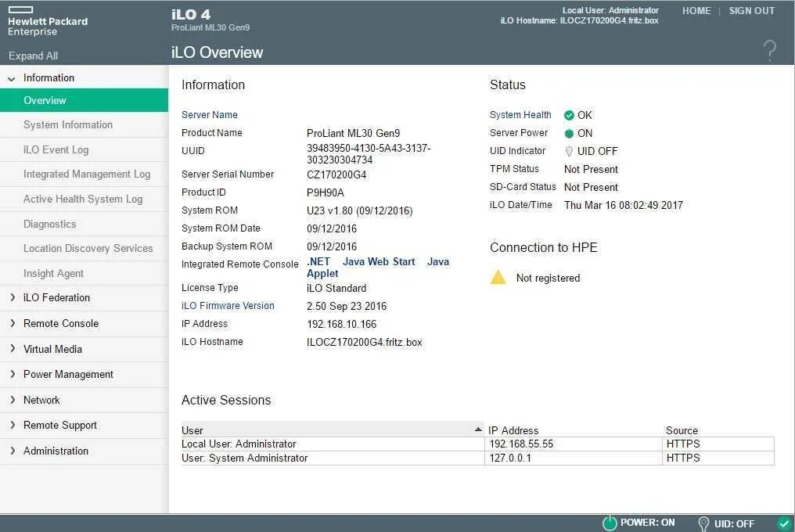Launch Java Web Start console
The height and width of the screenshot is (532, 795).
[379, 261]
